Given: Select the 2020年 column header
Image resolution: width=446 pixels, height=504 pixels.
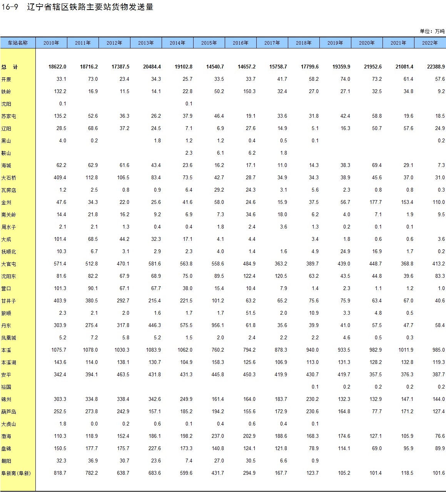Looking at the screenshot, I should [x=367, y=43].
